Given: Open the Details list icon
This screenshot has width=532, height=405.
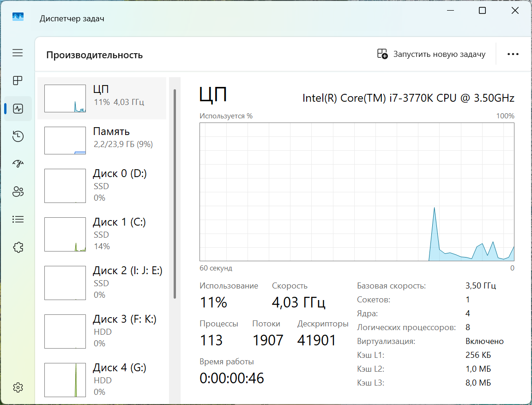Looking at the screenshot, I should pyautogui.click(x=18, y=219).
